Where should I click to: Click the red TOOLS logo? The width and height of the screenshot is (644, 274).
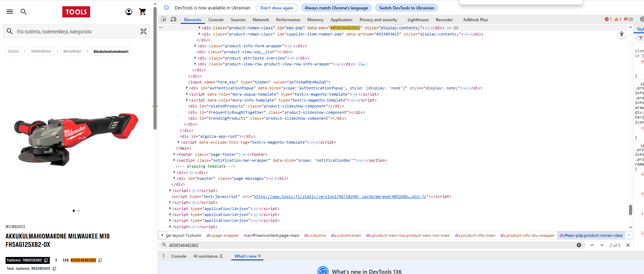click(x=76, y=12)
